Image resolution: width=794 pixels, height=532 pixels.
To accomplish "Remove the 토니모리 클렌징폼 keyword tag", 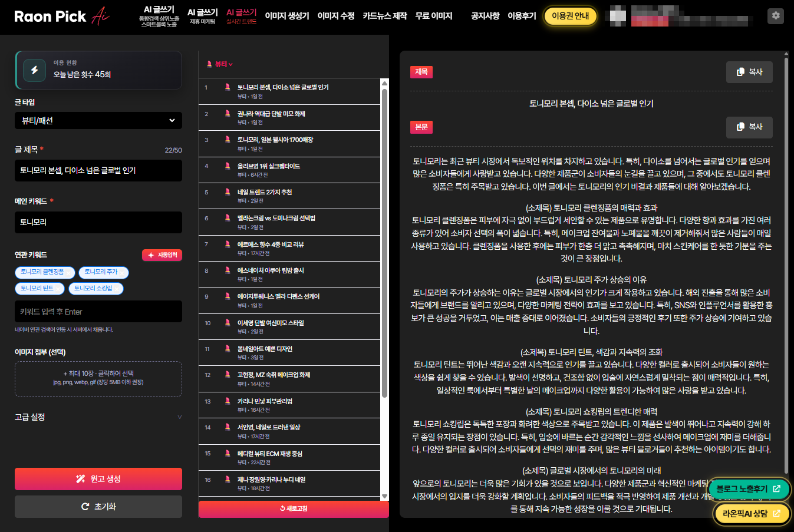I will pyautogui.click(x=70, y=272).
